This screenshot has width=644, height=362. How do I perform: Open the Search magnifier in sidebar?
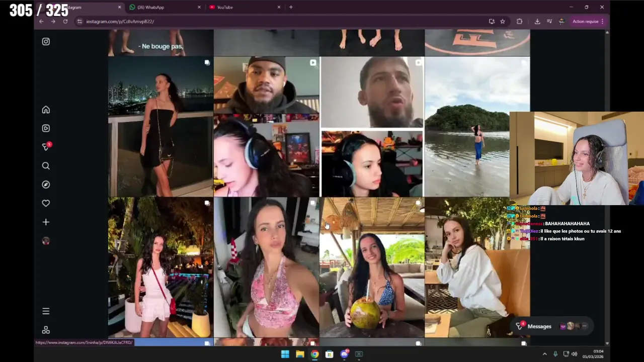coord(46,166)
